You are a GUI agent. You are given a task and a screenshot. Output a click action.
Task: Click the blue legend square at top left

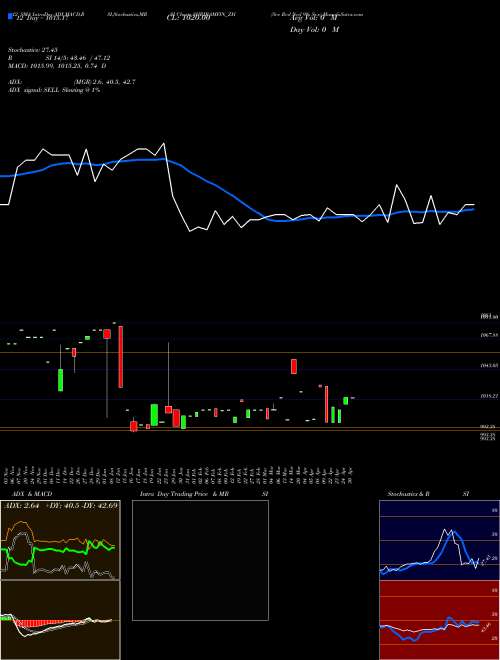click(11, 16)
